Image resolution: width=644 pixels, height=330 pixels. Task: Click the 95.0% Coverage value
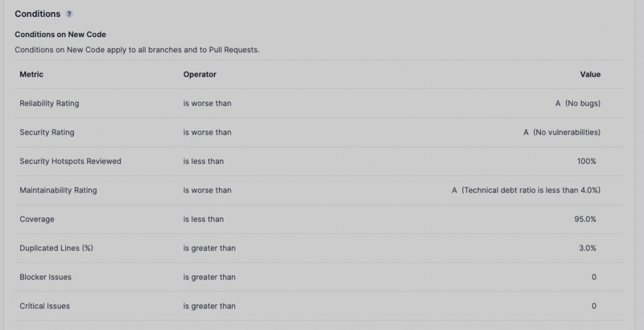[585, 219]
